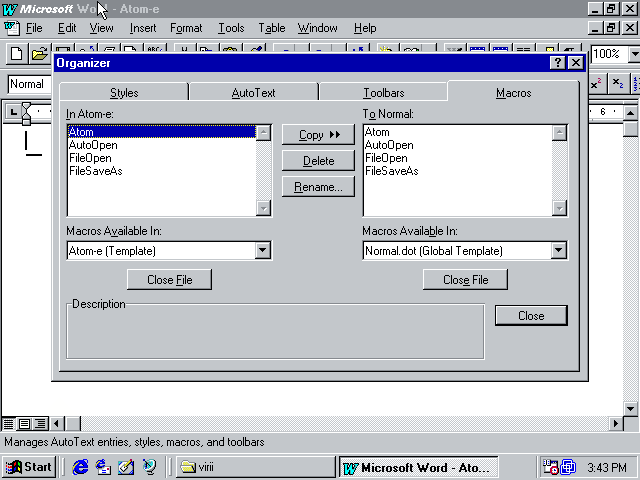Viewport: 640px width, 480px height.
Task: Launch Internet Explorer from quick launch
Action: 80,467
